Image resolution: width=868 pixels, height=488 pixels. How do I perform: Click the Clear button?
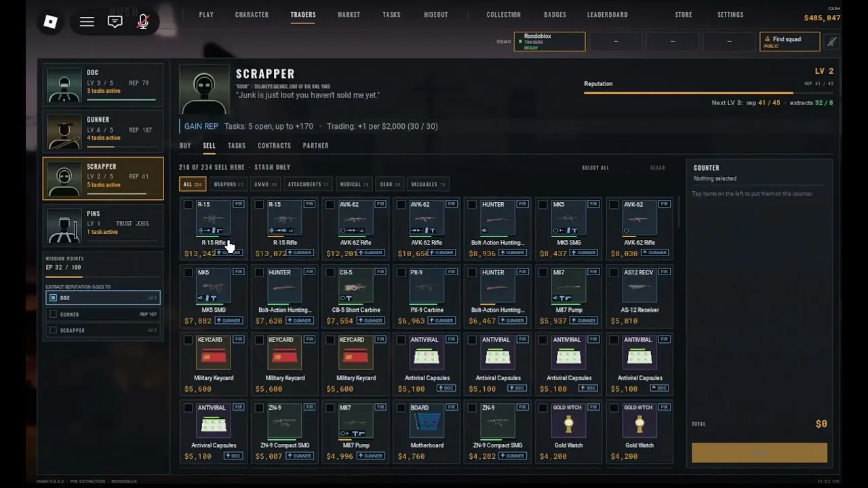(658, 168)
